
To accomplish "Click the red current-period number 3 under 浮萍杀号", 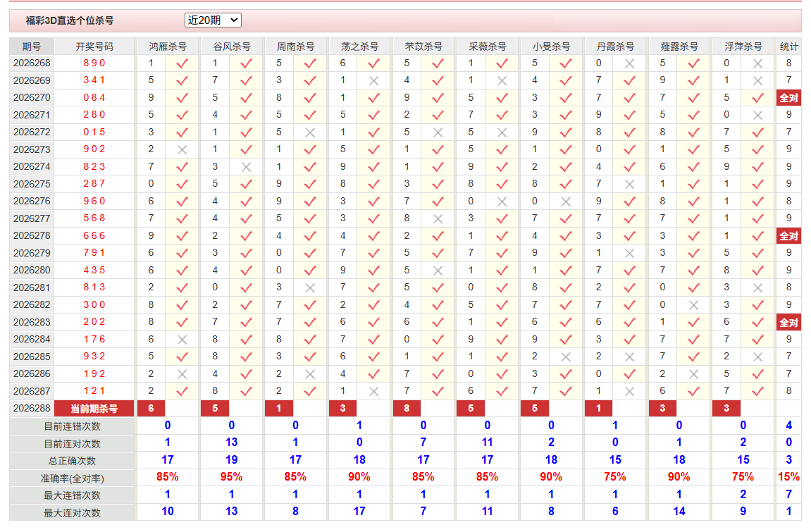I will (x=726, y=409).
